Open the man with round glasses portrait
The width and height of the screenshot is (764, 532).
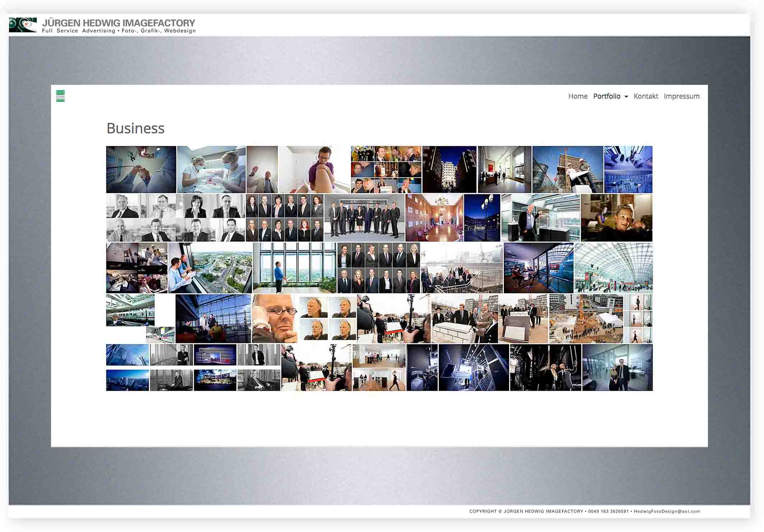pyautogui.click(x=275, y=318)
